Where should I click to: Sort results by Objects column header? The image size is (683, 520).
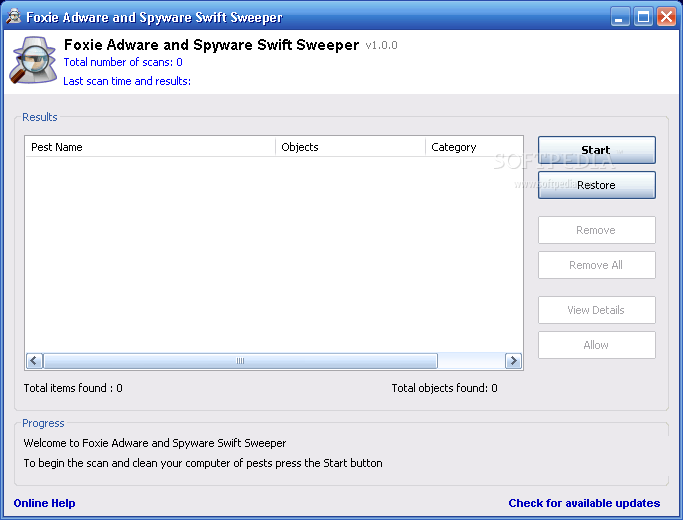click(350, 147)
